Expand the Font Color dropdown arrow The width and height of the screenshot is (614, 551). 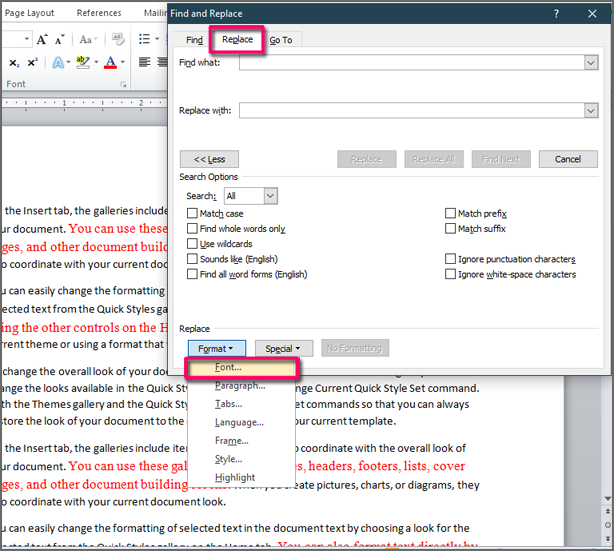click(x=123, y=63)
